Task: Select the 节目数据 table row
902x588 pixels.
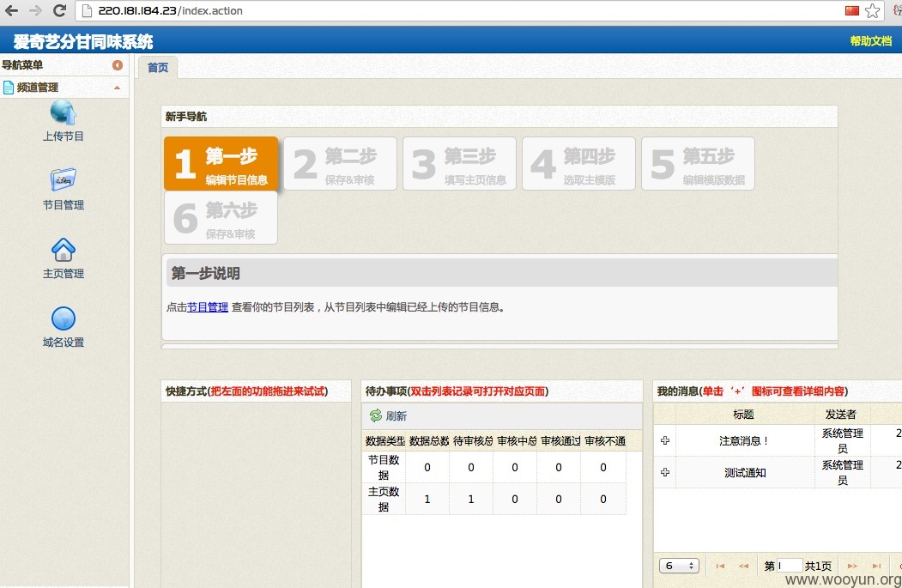Action: 494,467
